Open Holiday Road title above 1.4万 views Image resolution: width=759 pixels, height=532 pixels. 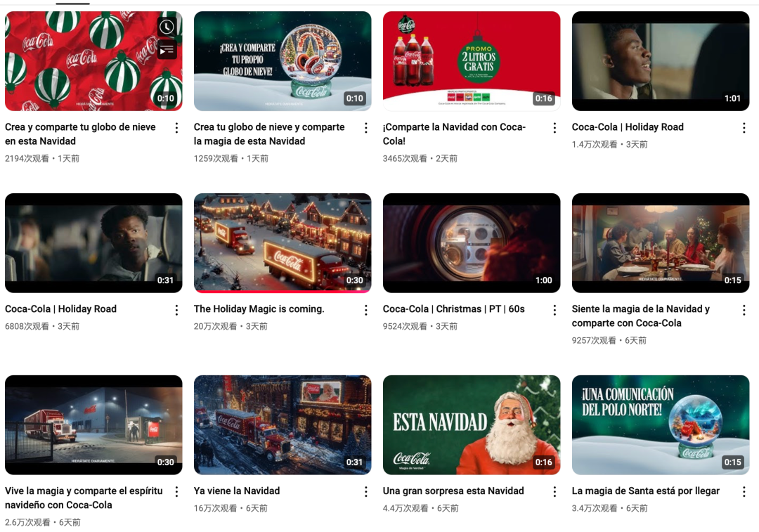pyautogui.click(x=628, y=126)
